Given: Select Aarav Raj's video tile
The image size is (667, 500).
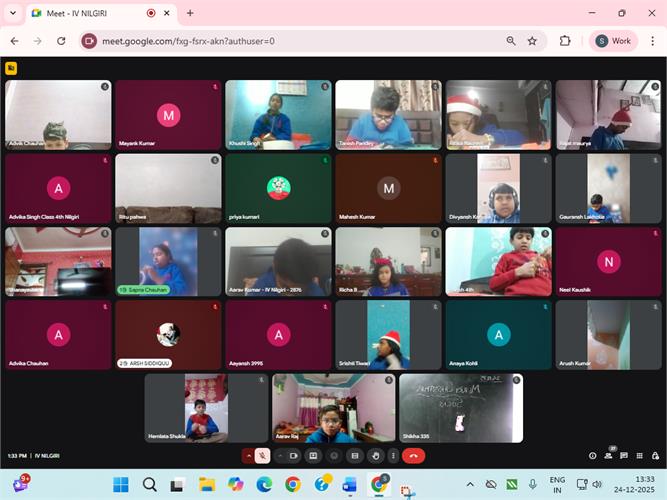Looking at the screenshot, I should coord(333,408).
